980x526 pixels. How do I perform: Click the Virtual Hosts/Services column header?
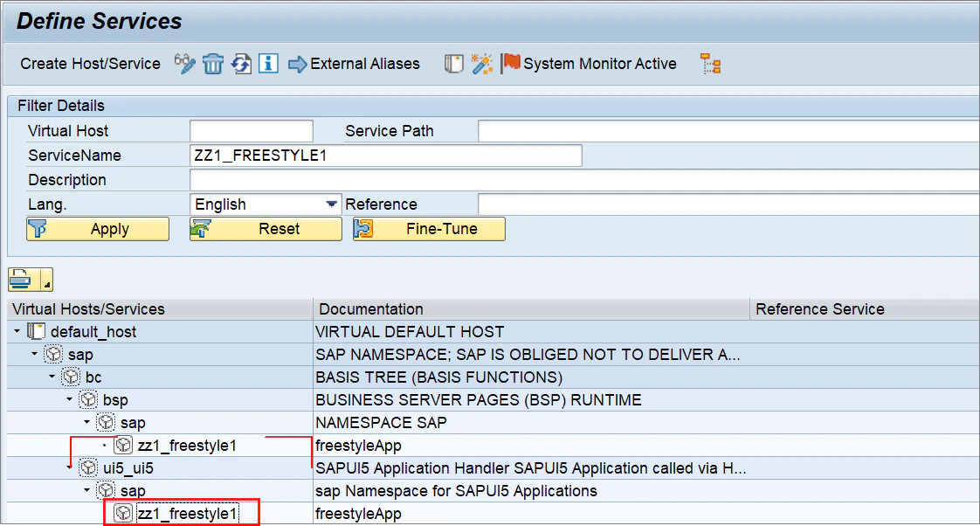point(160,309)
